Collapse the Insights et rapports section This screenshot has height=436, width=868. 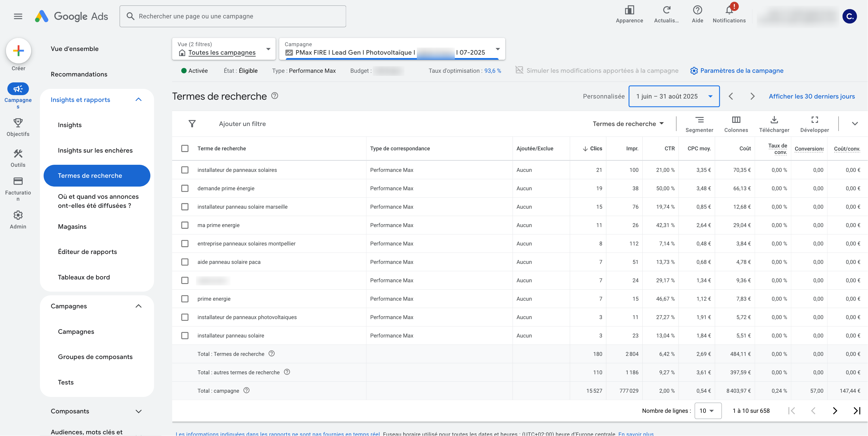coord(138,100)
